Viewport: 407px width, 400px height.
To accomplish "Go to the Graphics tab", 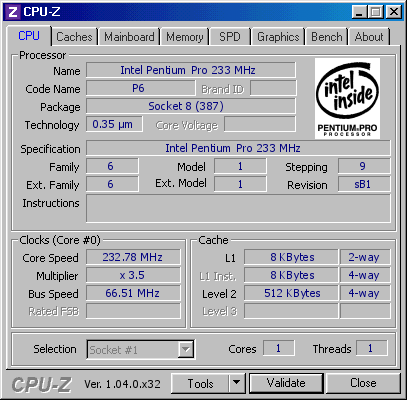I will point(278,37).
